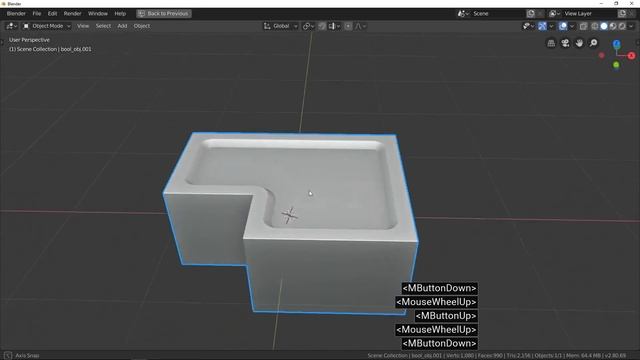
Task: Open the File menu
Action: pos(37,13)
